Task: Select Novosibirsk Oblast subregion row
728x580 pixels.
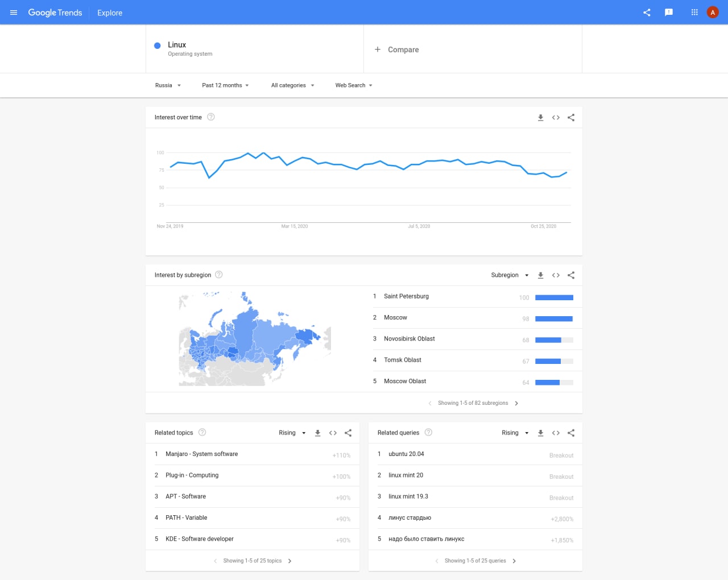Action: click(x=473, y=339)
